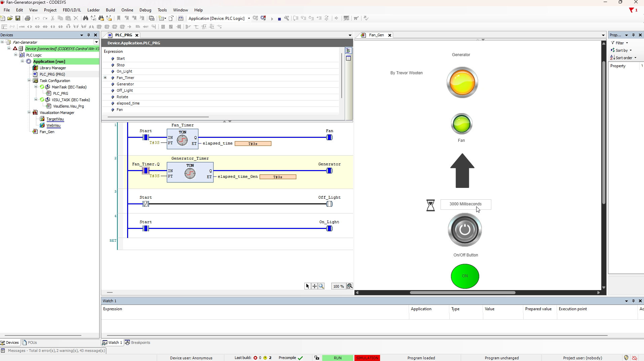
Task: Stop the application with blue square icon
Action: [x=279, y=19]
